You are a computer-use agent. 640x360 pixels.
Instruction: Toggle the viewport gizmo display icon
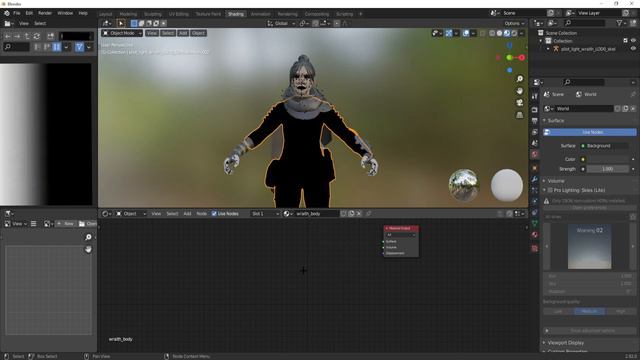pyautogui.click(x=449, y=33)
